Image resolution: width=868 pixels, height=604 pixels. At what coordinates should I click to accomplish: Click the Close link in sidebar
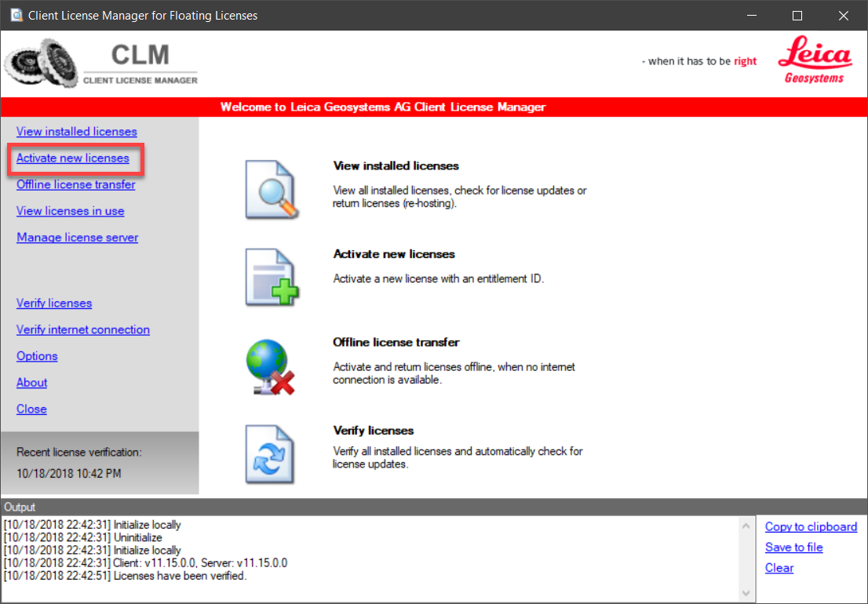[31, 409]
